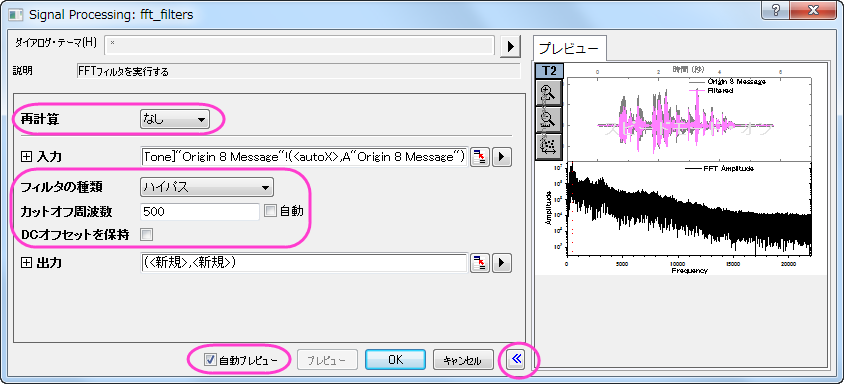The width and height of the screenshot is (844, 384).
Task: Click the Origin 8 Message legend entry
Action: [x=728, y=82]
